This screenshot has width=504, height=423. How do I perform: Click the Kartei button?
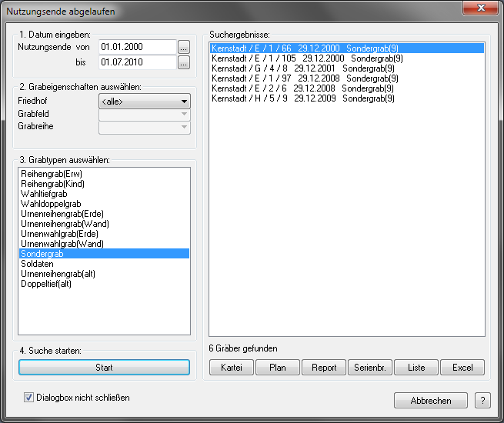pos(232,368)
